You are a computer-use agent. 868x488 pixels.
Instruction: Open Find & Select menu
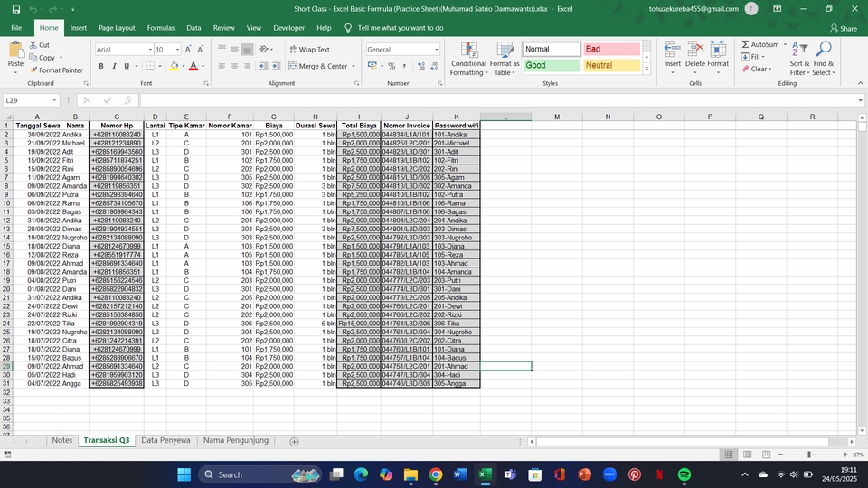[x=824, y=59]
